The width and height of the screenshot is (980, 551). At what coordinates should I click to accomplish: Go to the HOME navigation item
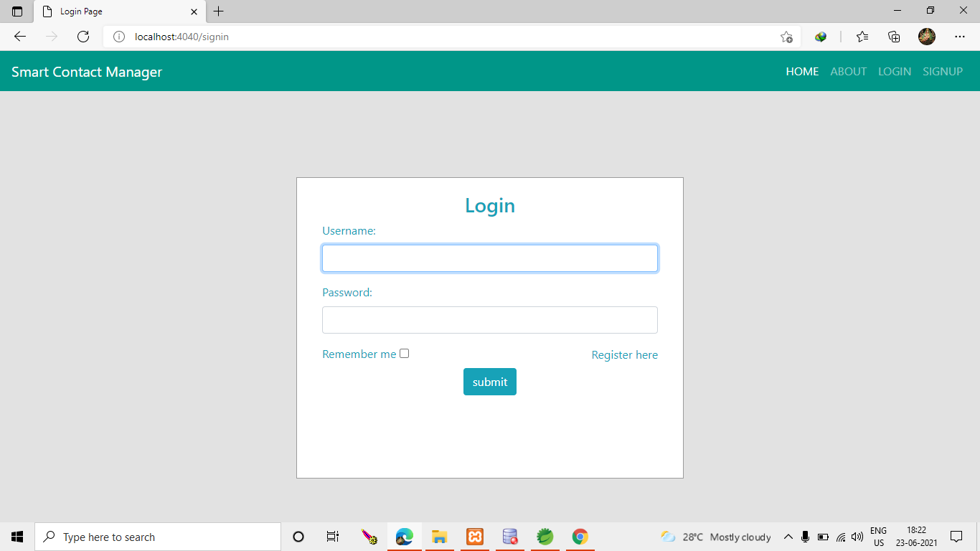[x=802, y=71]
